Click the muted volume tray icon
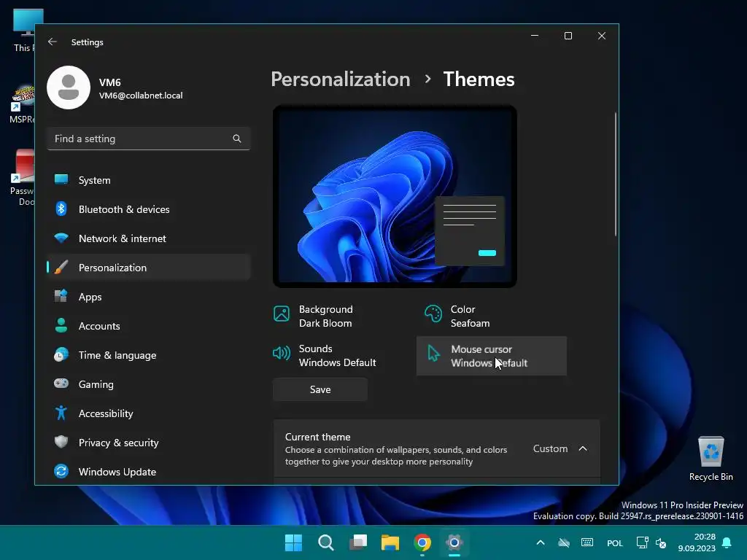Image resolution: width=747 pixels, height=560 pixels. coord(661,542)
